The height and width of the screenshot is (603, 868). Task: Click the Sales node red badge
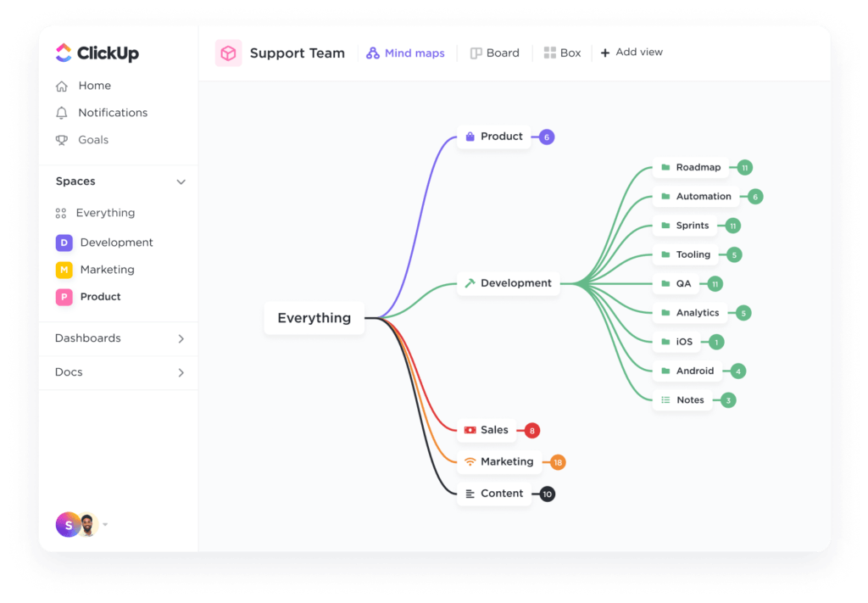coord(531,430)
